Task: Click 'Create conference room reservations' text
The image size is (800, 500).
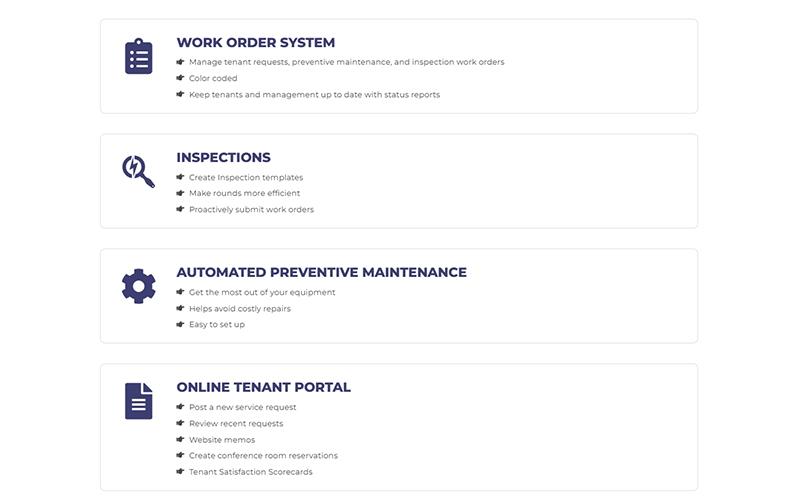Action: [263, 456]
